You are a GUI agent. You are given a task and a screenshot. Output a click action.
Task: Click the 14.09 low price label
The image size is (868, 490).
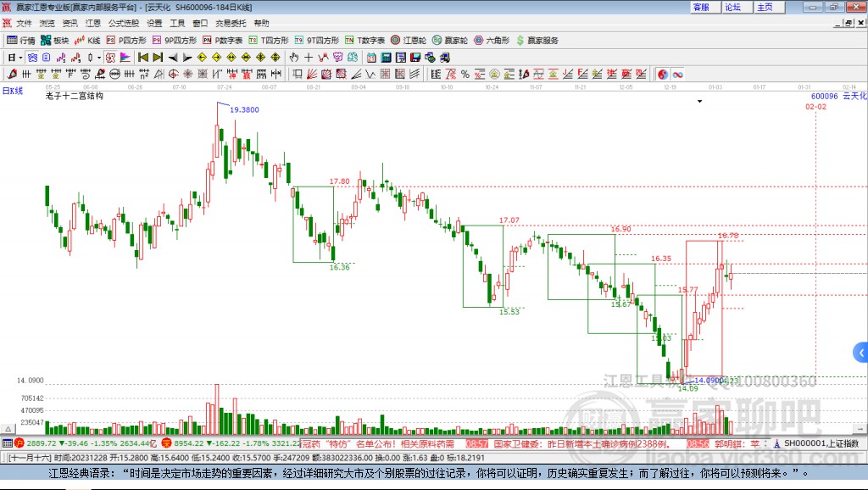(x=688, y=388)
